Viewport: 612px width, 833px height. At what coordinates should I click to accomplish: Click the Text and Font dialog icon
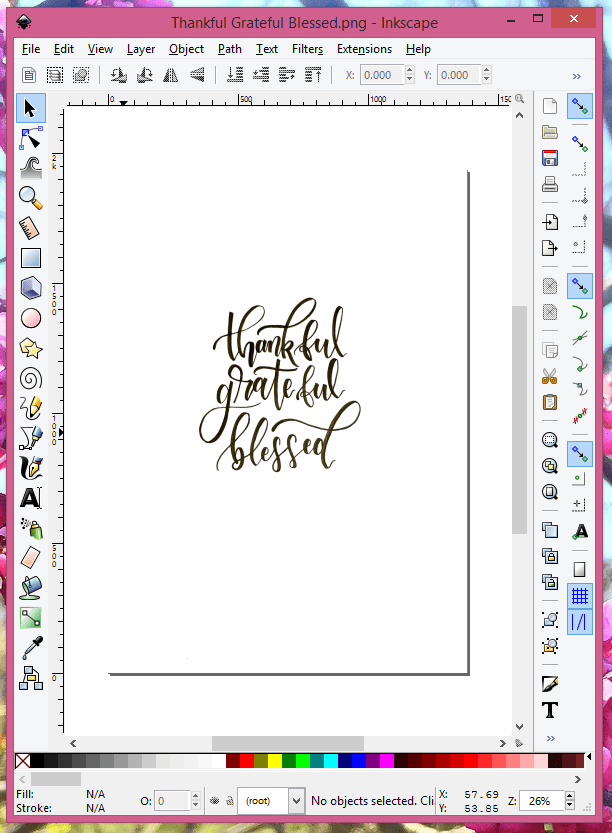tap(550, 710)
